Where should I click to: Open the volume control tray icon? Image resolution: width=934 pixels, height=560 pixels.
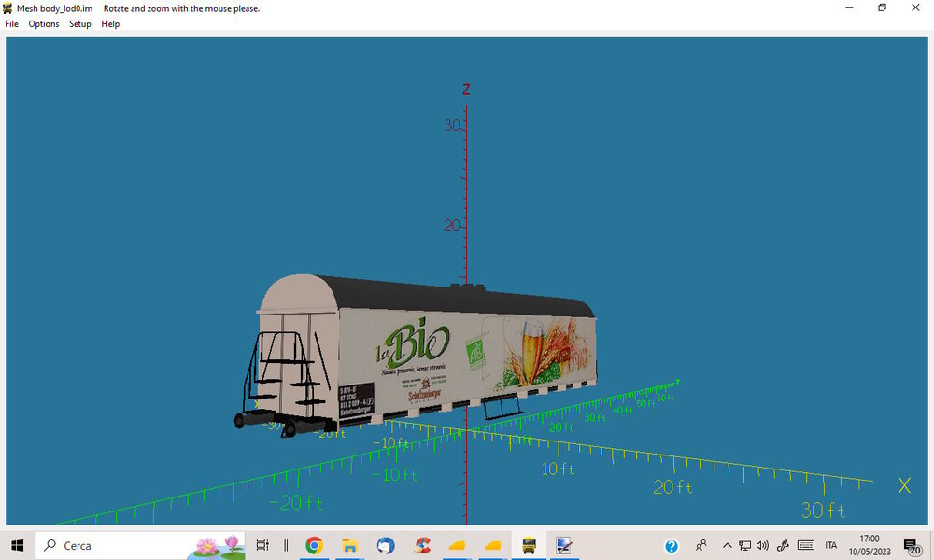[762, 545]
